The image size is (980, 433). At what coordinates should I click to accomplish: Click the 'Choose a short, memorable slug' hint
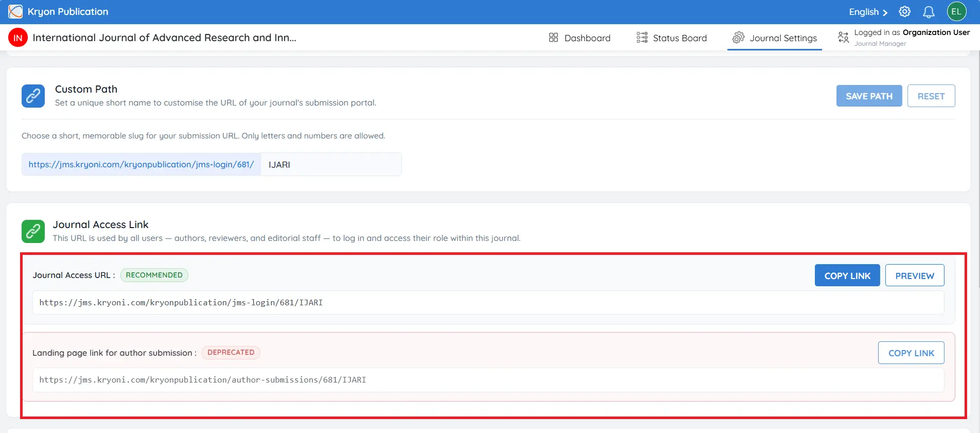point(203,136)
